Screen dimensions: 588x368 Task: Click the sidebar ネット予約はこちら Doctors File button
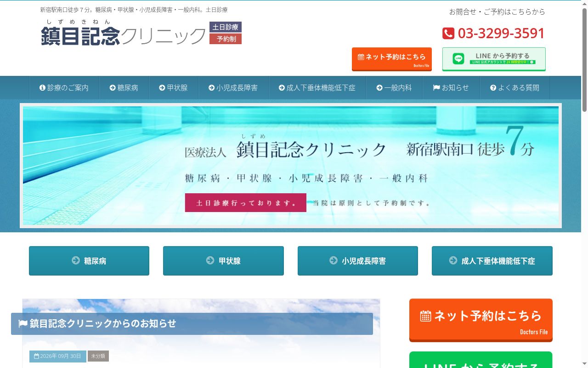[x=481, y=320]
